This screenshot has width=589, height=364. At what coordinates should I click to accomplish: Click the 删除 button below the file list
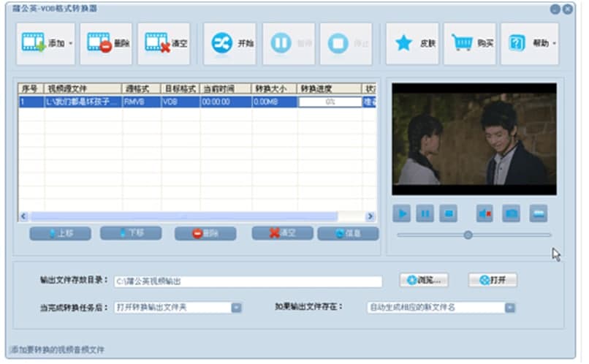coord(205,233)
